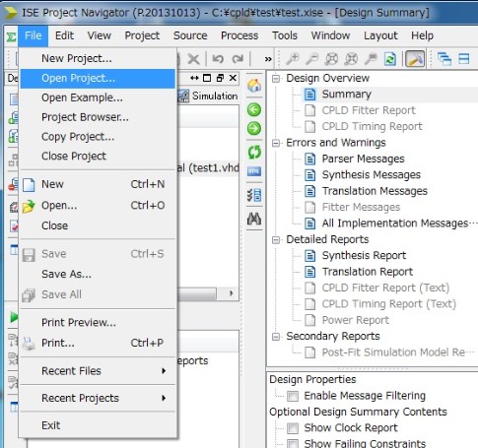Image resolution: width=478 pixels, height=448 pixels.
Task: Click horizontal scrollbar right arrow in hierarchy
Action: pos(232,293)
